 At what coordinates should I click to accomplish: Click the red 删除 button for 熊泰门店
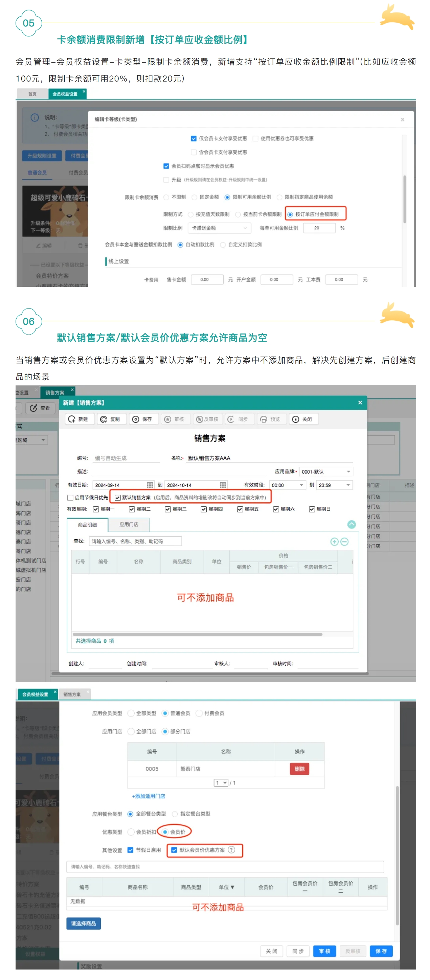click(299, 769)
